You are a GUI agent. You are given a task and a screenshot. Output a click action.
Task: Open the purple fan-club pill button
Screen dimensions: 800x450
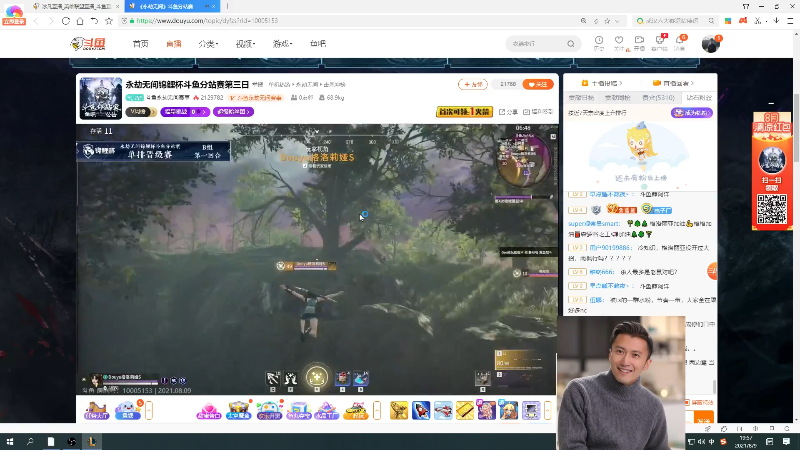(x=233, y=112)
